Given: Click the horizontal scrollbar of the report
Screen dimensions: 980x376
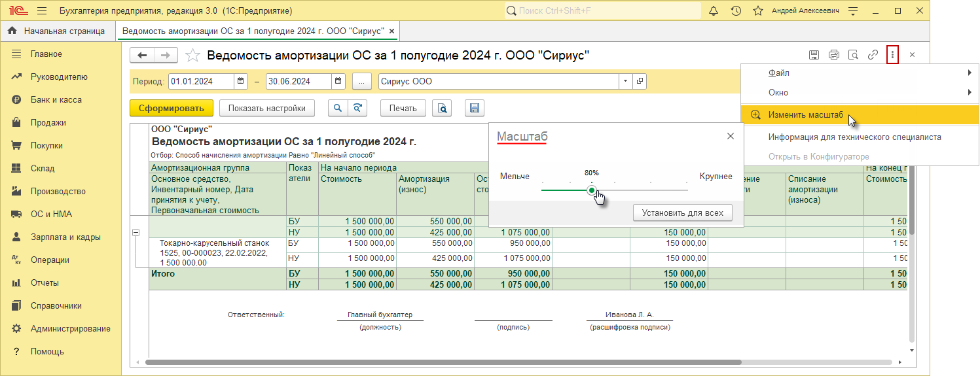Looking at the screenshot, I should click(x=443, y=362).
